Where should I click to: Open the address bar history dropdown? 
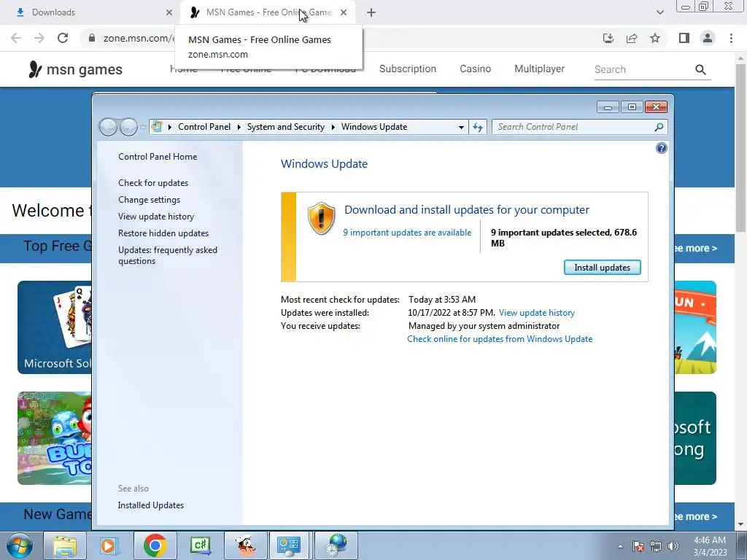click(x=461, y=127)
